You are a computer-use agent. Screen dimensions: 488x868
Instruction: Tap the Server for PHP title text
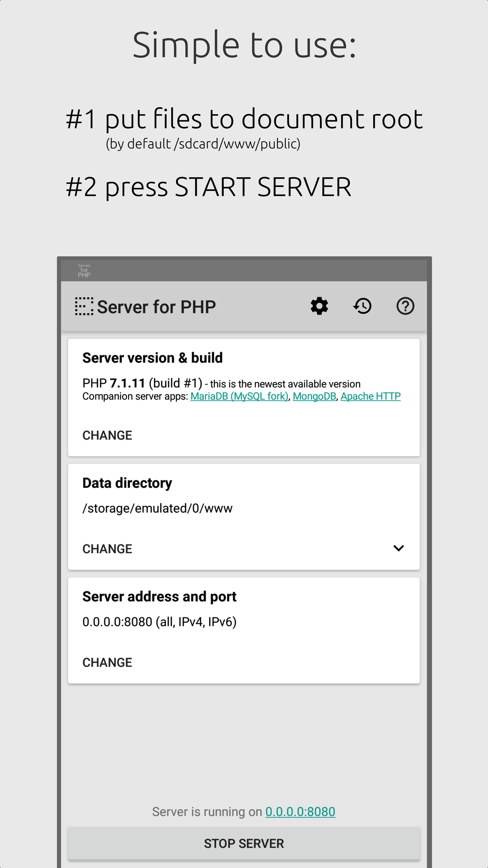point(156,307)
